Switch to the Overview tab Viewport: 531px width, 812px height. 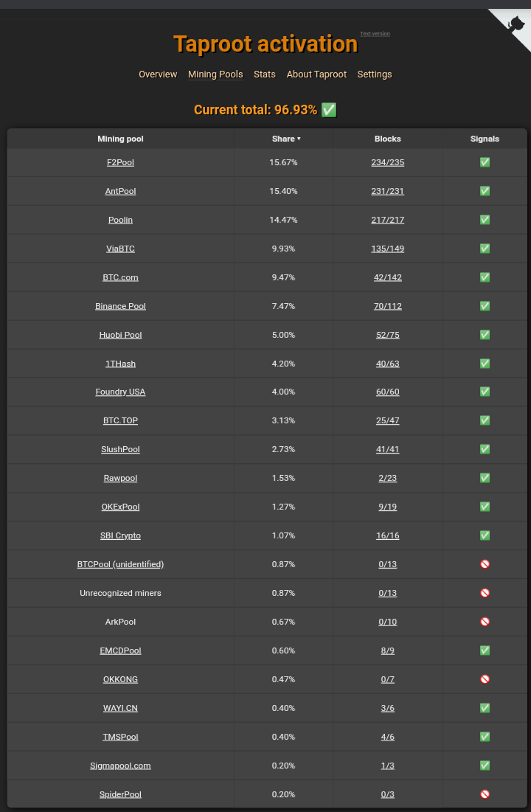pyautogui.click(x=158, y=74)
